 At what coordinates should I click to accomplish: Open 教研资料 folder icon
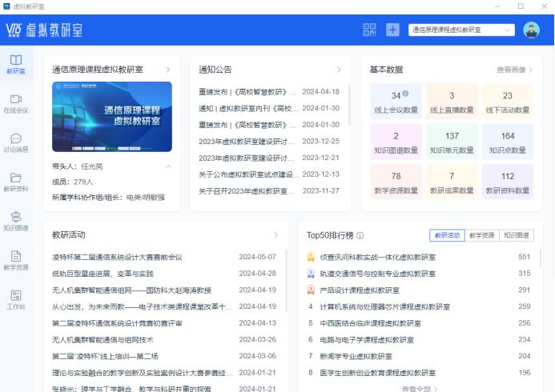pyautogui.click(x=16, y=182)
